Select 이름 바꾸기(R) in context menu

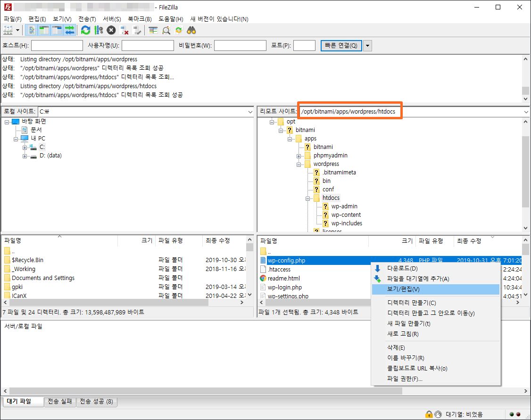(x=435, y=358)
